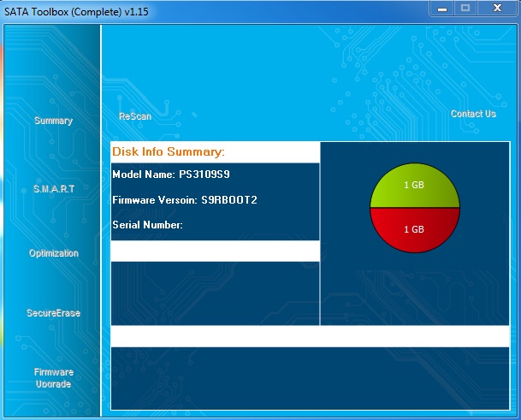The image size is (521, 420).
Task: Go to the Optimization section
Action: (x=54, y=253)
